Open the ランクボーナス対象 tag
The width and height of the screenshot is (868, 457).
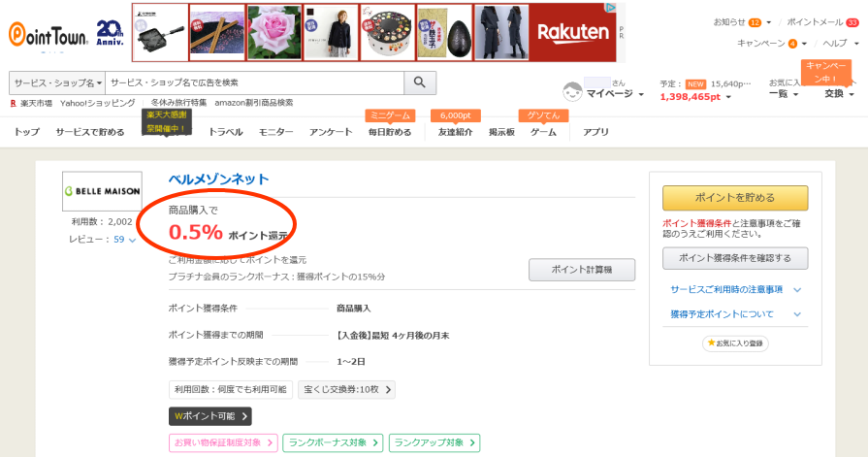point(333,442)
